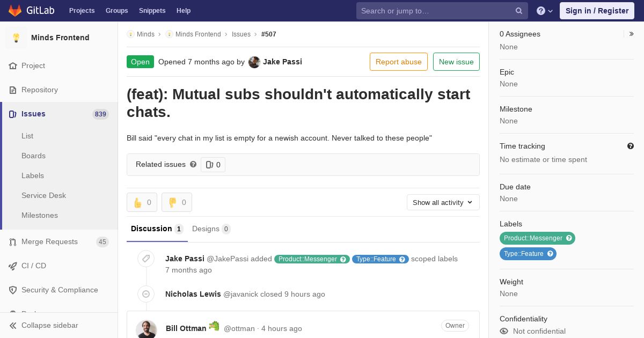Give a thumbs down reaction
The width and height of the screenshot is (644, 338).
point(177,202)
